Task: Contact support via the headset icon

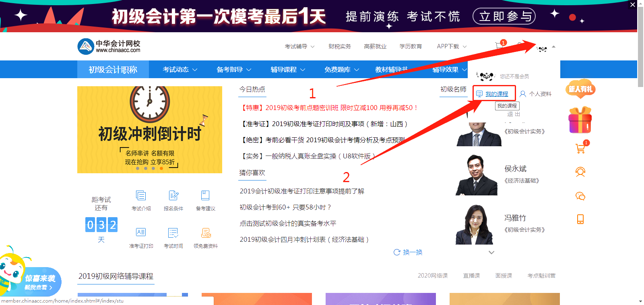Action: click(580, 172)
